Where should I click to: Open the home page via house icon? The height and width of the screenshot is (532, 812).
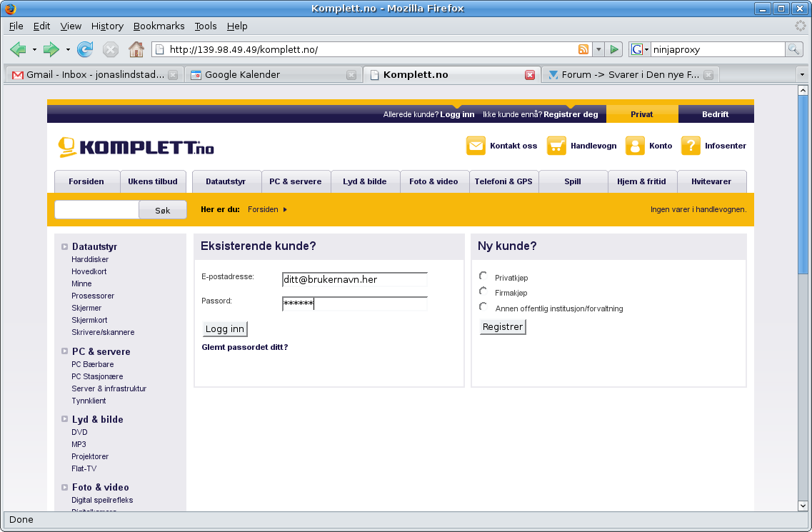pos(136,50)
